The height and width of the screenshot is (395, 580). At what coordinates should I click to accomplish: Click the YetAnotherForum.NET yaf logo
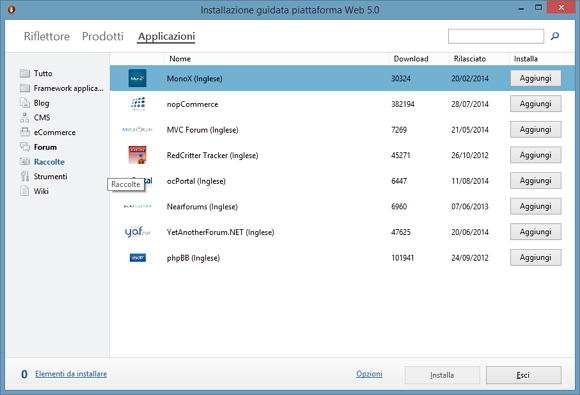tap(138, 232)
